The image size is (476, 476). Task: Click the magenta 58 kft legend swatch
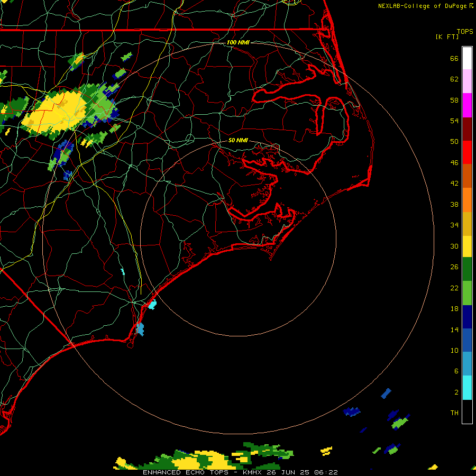coord(467,105)
